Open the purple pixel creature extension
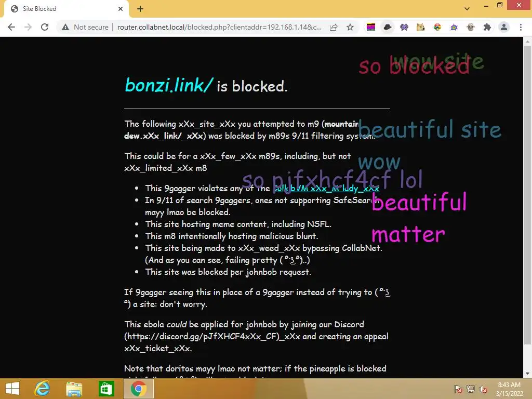This screenshot has width=532, height=399. click(x=404, y=27)
